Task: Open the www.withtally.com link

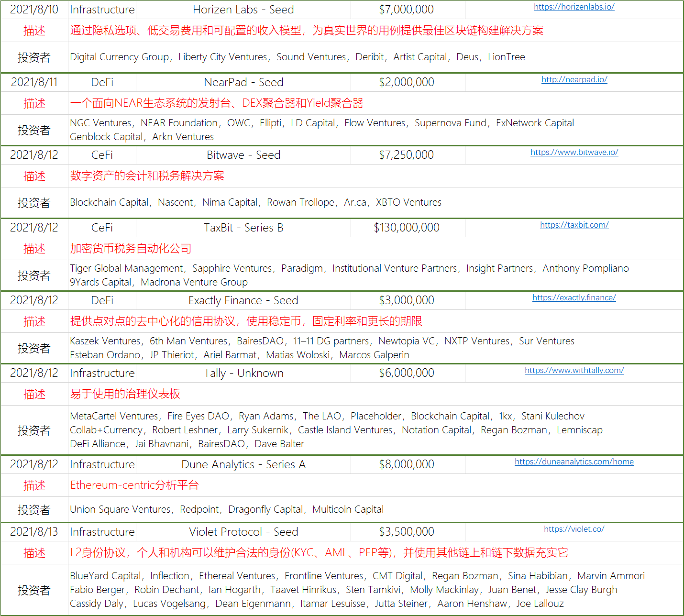Action: (x=574, y=370)
